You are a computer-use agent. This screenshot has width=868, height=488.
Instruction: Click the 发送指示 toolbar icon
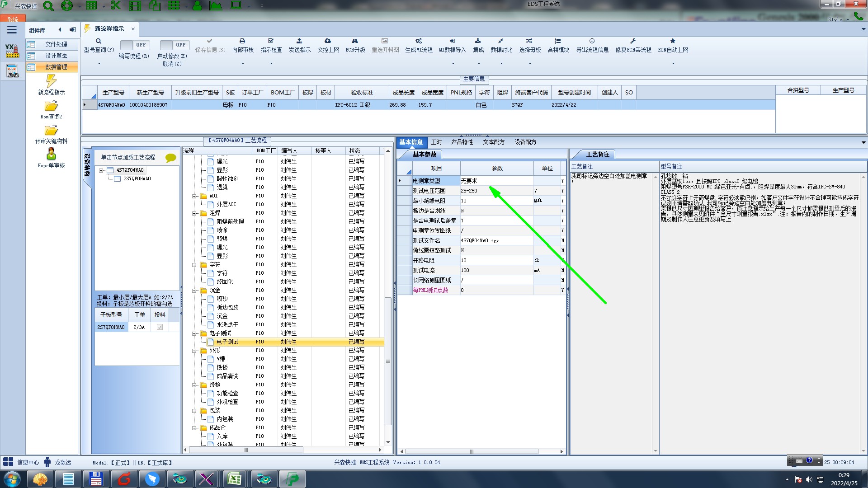point(299,41)
